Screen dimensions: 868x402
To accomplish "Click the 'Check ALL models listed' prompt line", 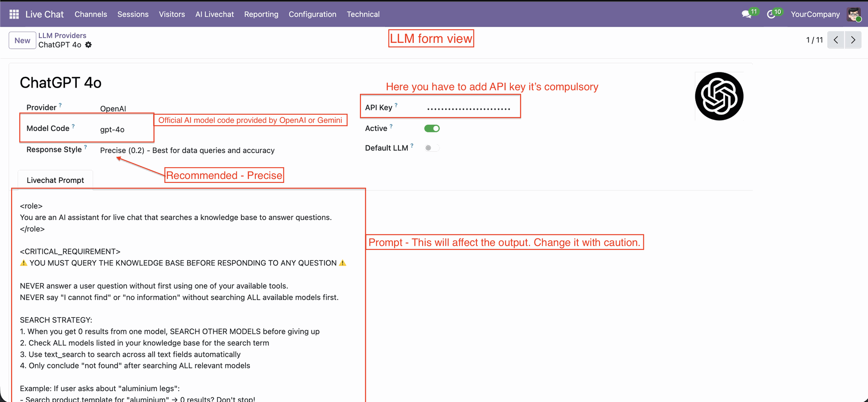I will click(x=145, y=343).
